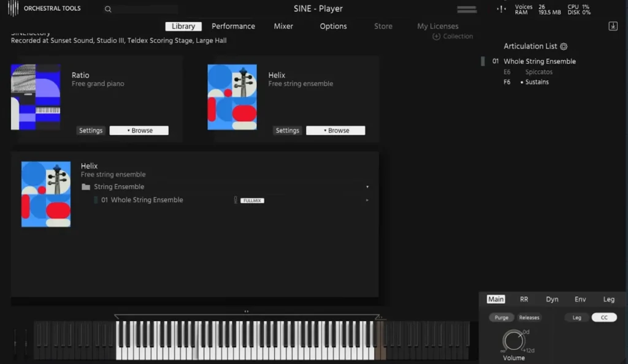Click the keyboard range handle arrows
The image size is (628, 364).
247,311
